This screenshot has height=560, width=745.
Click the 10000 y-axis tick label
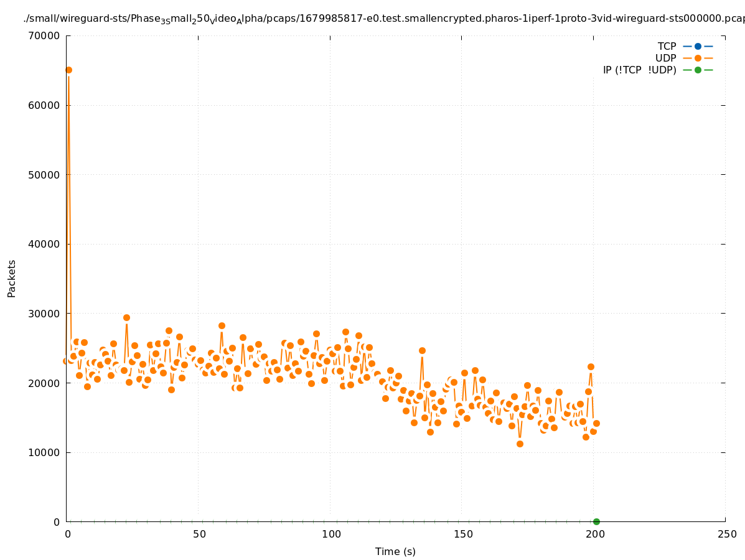tap(44, 452)
